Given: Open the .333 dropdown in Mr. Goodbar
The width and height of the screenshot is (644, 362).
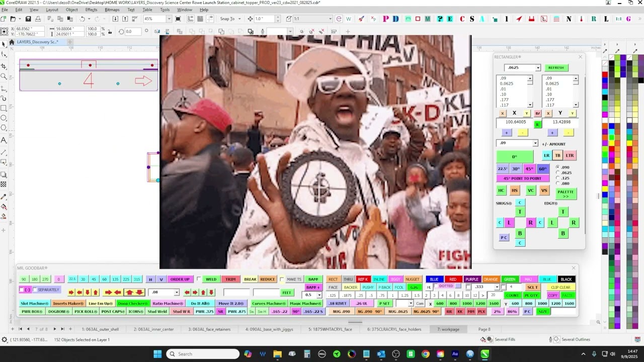Looking at the screenshot, I should 497,287.
